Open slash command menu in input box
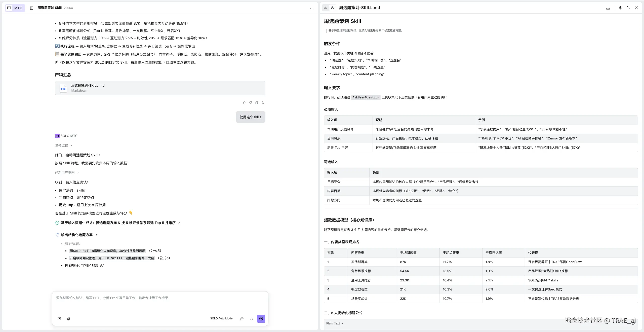644x332 pixels. 59,319
